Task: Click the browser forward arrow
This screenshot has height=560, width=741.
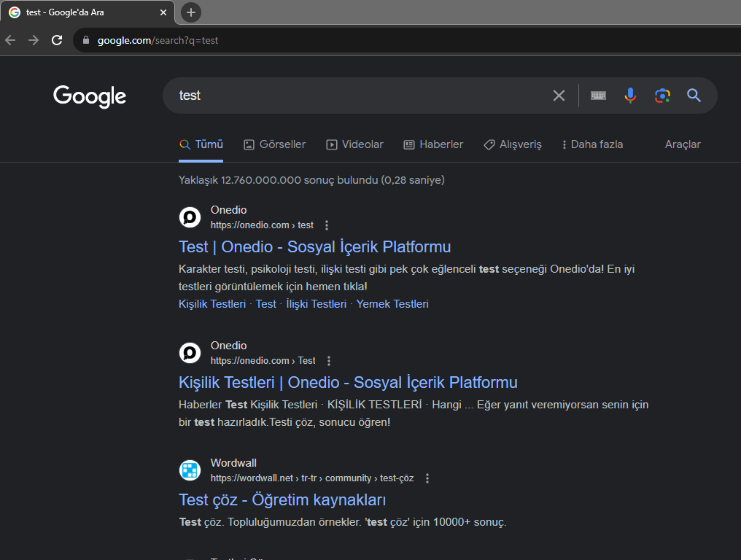Action: 34,40
